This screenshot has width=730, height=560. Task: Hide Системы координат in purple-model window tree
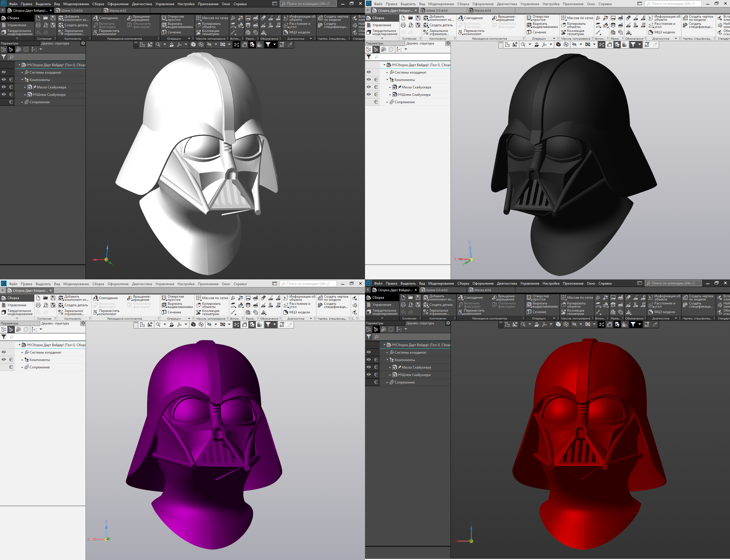pos(4,352)
